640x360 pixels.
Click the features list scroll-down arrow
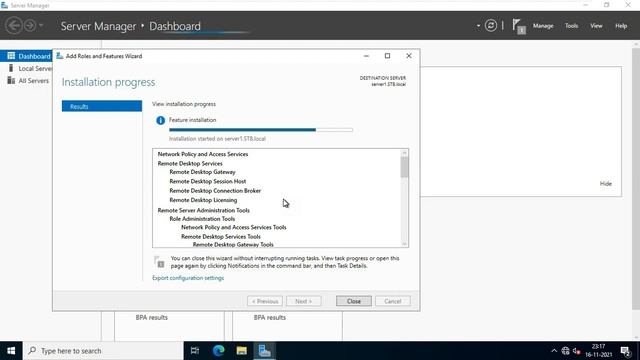click(x=404, y=244)
